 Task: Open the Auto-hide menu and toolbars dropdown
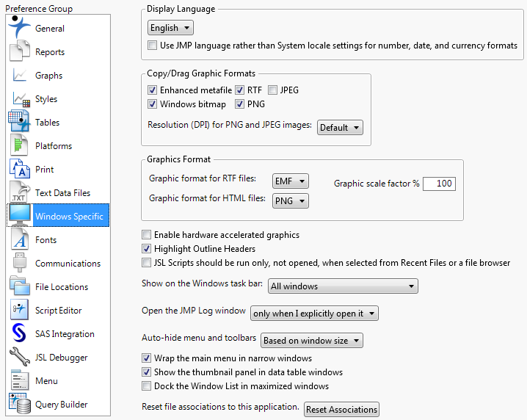tap(312, 341)
